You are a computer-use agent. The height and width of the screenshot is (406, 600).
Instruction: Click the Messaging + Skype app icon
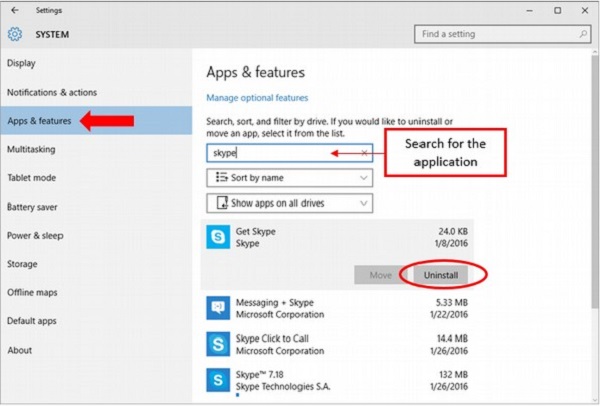point(217,308)
